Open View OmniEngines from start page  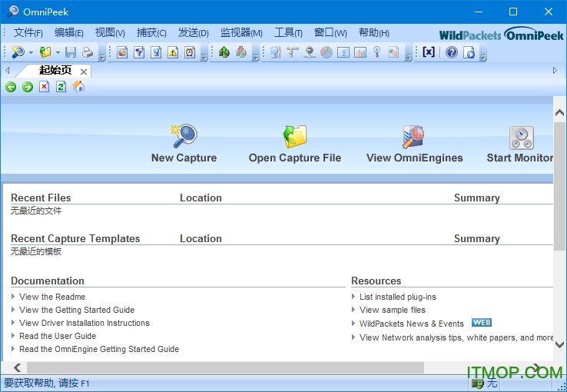[x=413, y=137]
